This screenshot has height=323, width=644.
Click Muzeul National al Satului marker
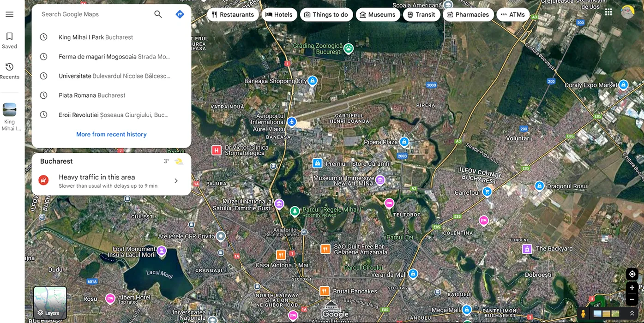pos(279,203)
